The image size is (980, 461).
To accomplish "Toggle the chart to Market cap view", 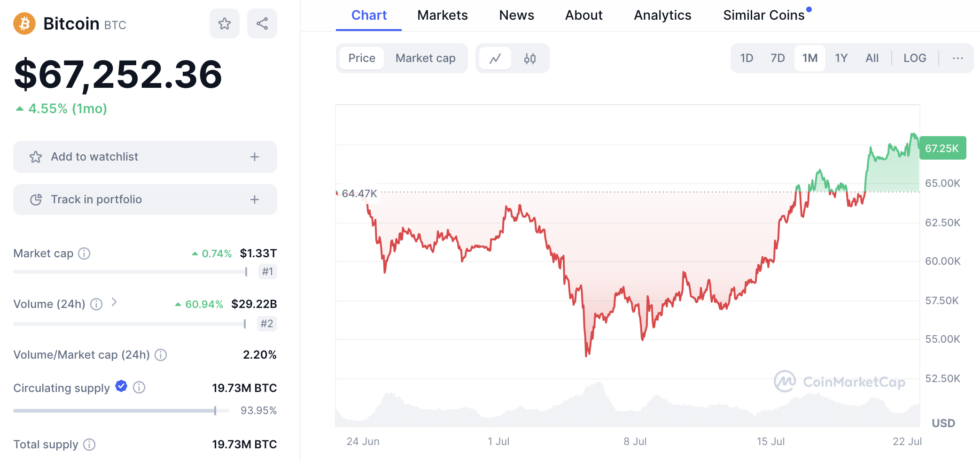I will (425, 58).
